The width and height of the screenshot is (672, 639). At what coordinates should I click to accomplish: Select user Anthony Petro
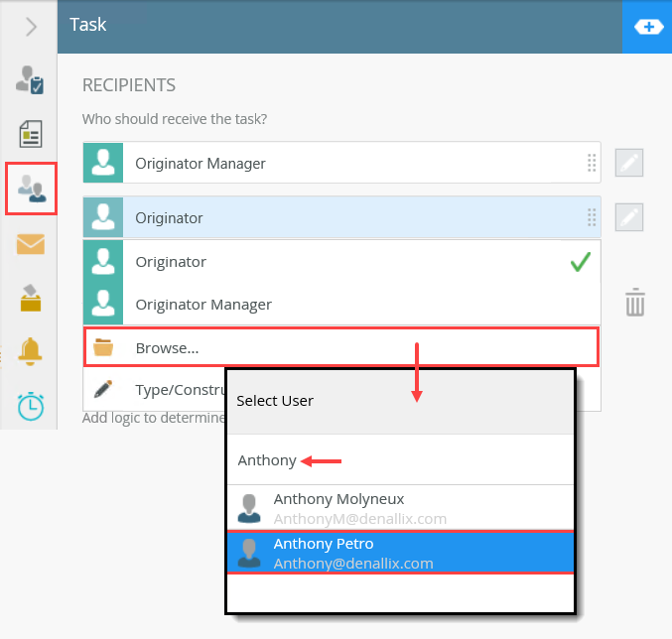coord(400,553)
